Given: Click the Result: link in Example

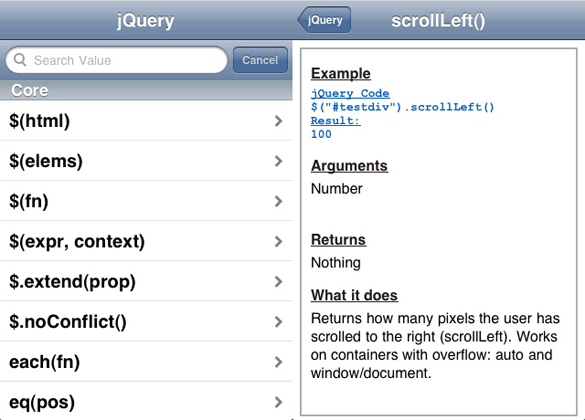Looking at the screenshot, I should click(336, 120).
